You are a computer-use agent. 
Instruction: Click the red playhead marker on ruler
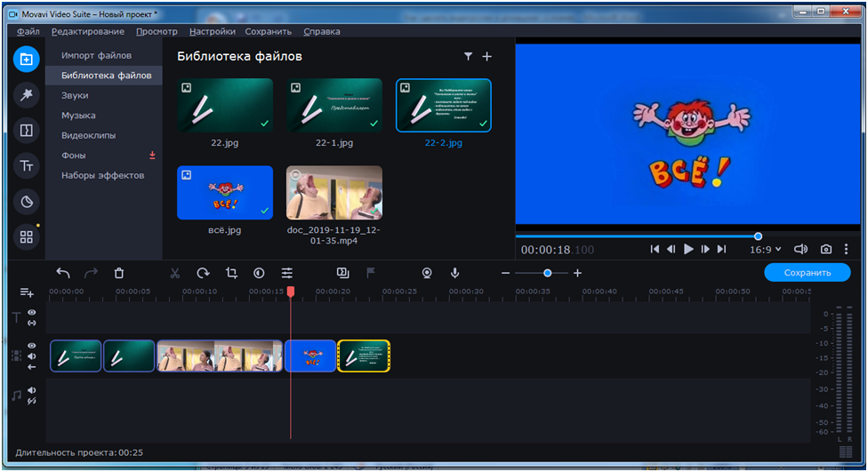291,292
